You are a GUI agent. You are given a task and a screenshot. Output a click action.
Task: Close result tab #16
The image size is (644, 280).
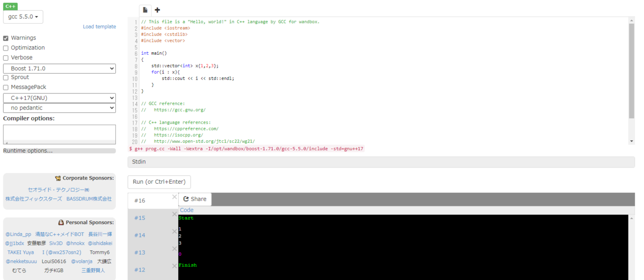click(x=174, y=197)
